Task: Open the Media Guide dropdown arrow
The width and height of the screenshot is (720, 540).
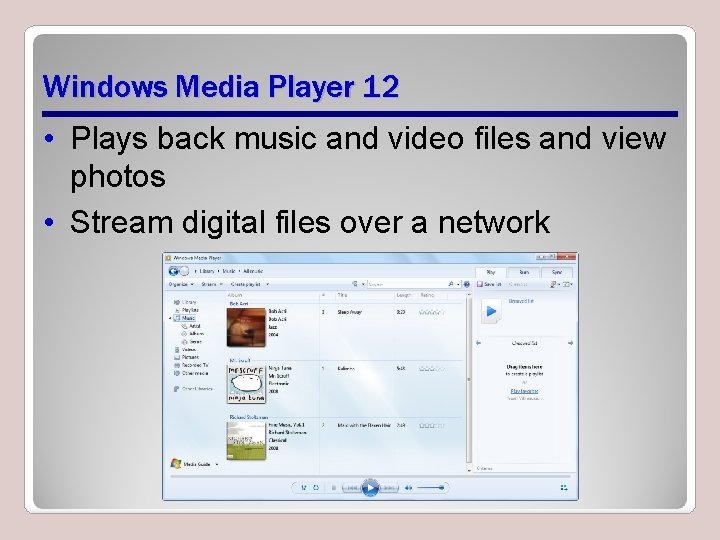Action: click(217, 464)
